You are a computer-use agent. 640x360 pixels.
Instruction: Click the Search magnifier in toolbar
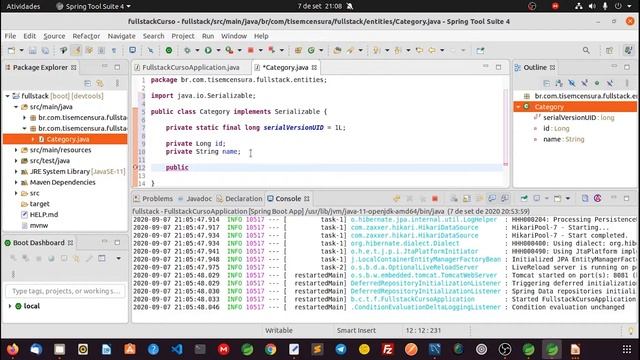coord(586,50)
